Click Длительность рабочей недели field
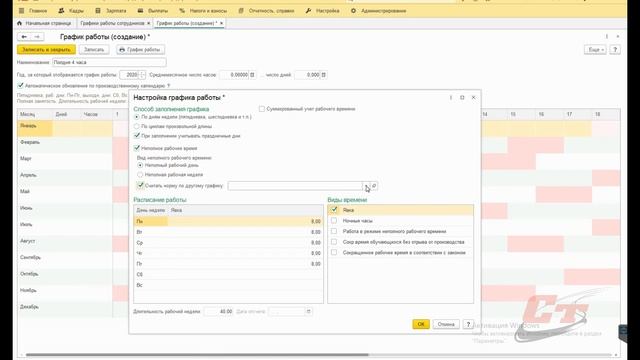This screenshot has height=360, width=640. click(219, 311)
